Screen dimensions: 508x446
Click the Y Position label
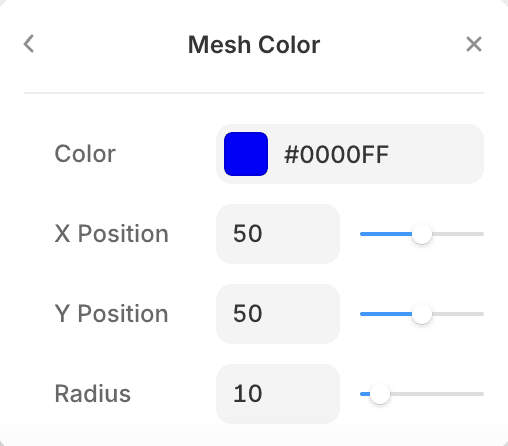(112, 314)
